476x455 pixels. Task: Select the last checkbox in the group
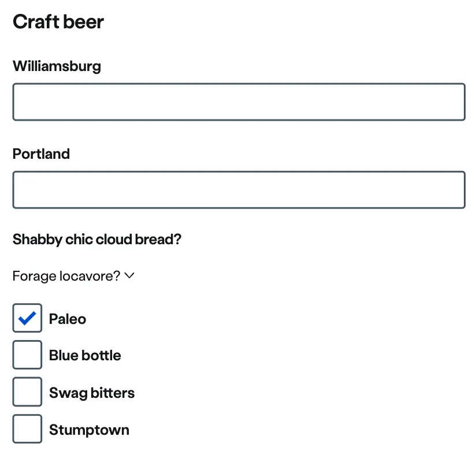click(27, 429)
